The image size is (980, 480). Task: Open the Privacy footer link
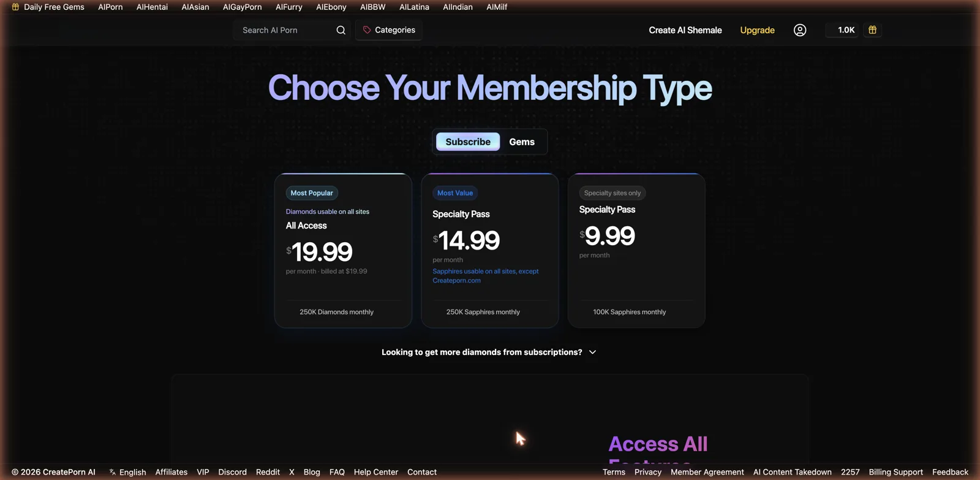point(648,472)
